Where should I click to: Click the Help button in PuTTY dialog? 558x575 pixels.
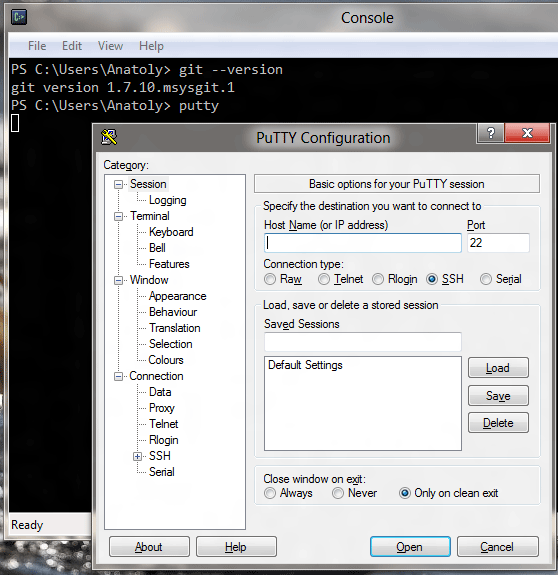(236, 547)
